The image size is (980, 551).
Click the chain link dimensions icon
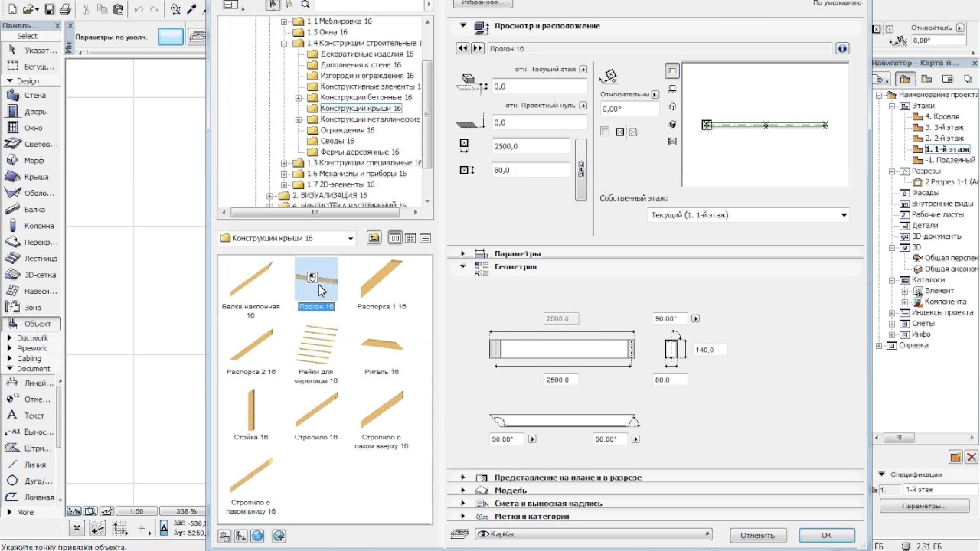coord(580,169)
